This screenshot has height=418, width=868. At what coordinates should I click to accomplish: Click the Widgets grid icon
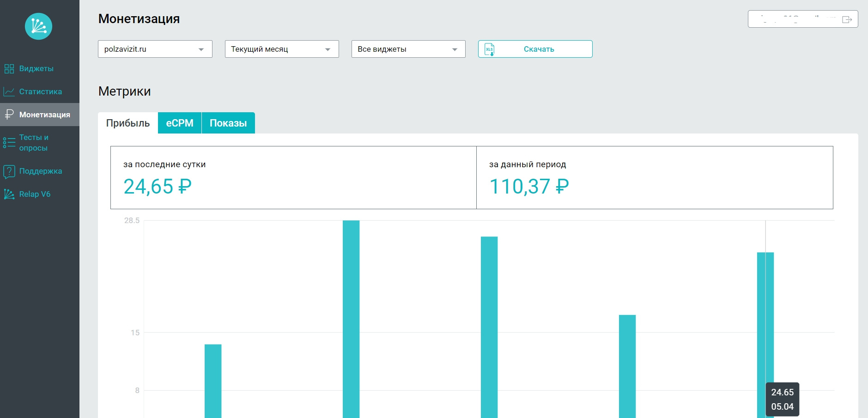[x=9, y=69]
